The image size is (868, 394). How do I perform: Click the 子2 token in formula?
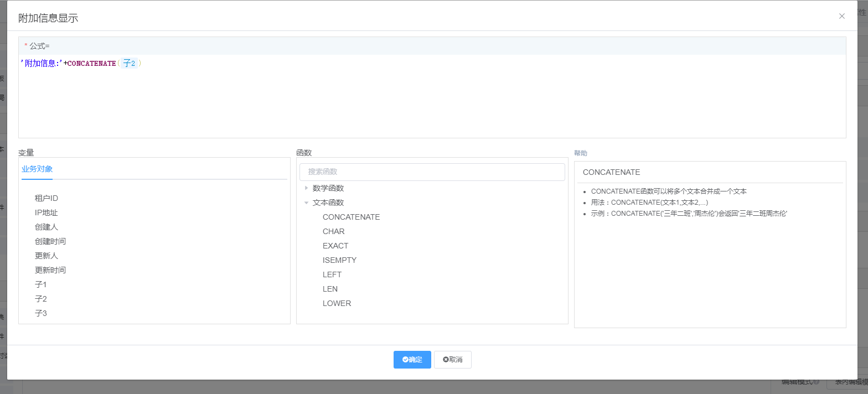pyautogui.click(x=129, y=64)
